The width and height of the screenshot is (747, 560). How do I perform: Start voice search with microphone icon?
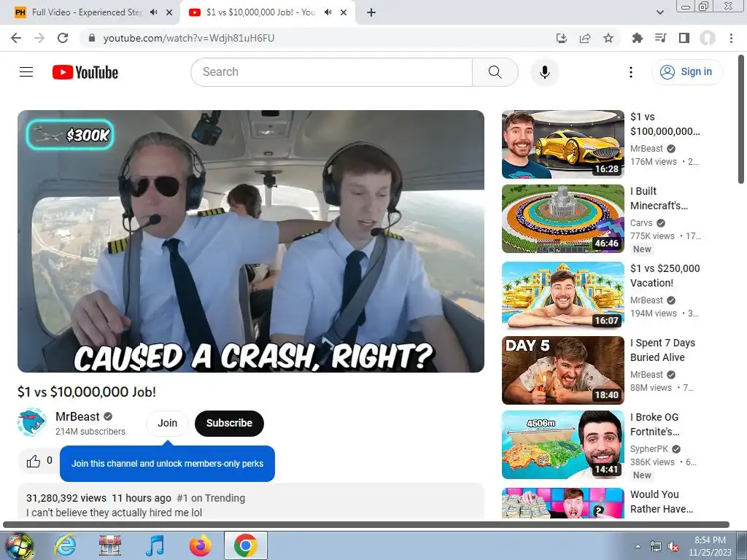[544, 72]
